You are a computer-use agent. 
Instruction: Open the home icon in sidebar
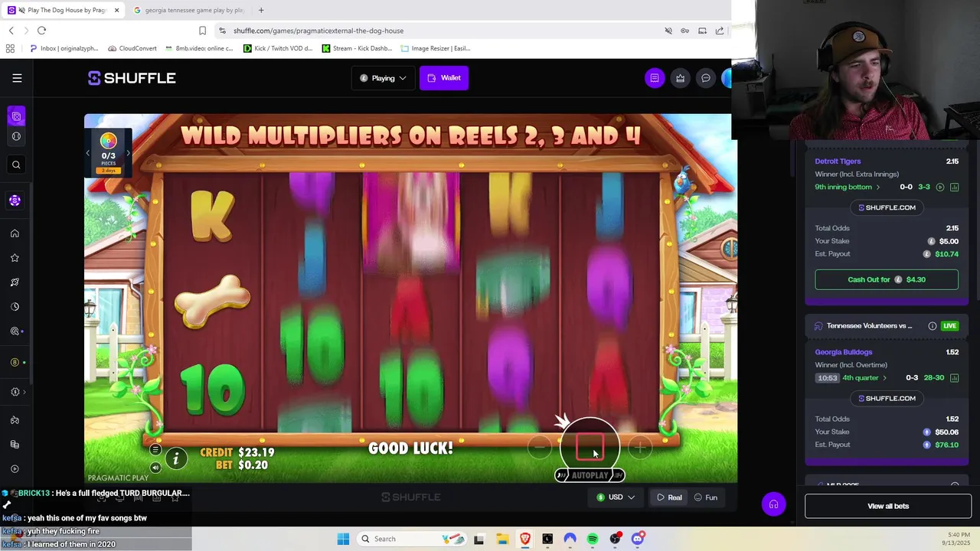tap(15, 233)
